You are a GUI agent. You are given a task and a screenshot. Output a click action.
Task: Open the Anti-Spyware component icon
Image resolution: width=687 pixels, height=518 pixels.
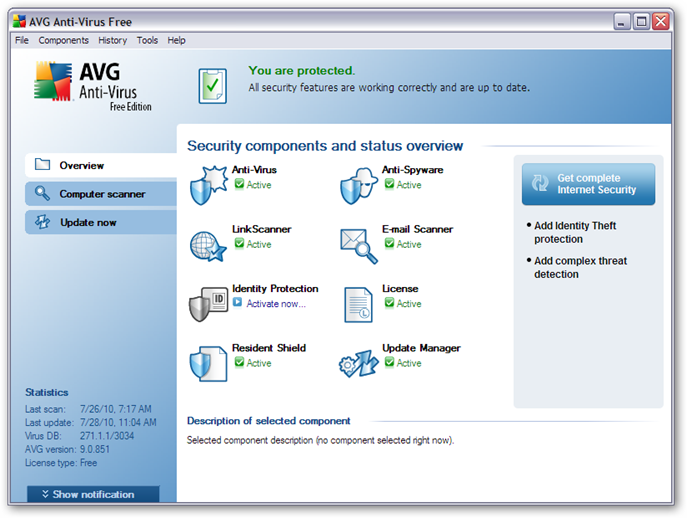(x=359, y=184)
